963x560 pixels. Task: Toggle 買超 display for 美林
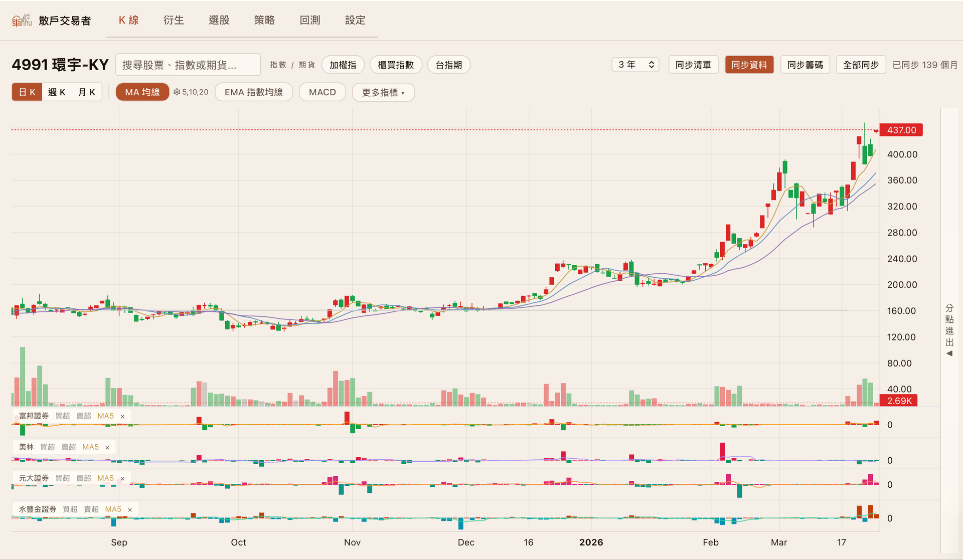[x=48, y=447]
